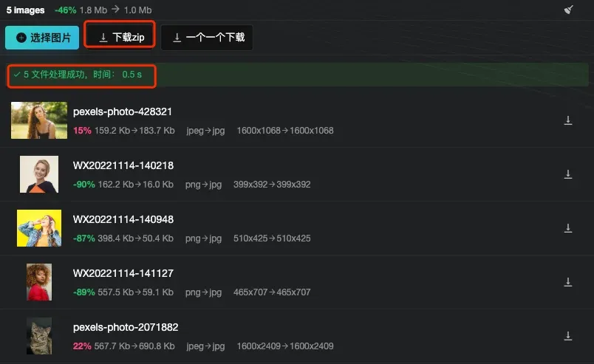The width and height of the screenshot is (594, 364).
Task: Click the 162.2 Kb→16.0 Kb size text
Action: [x=136, y=185]
